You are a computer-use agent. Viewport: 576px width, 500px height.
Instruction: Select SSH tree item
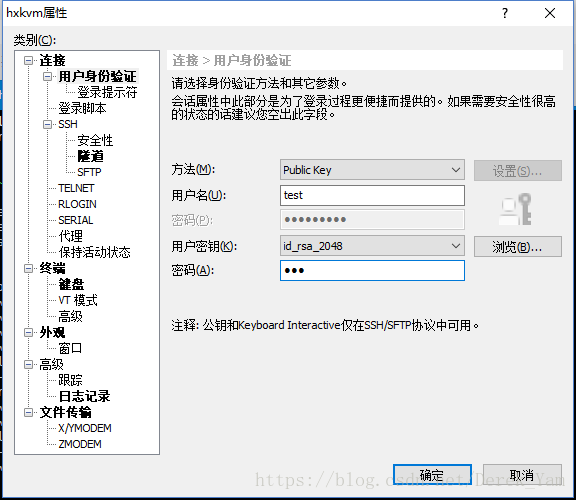(68, 124)
